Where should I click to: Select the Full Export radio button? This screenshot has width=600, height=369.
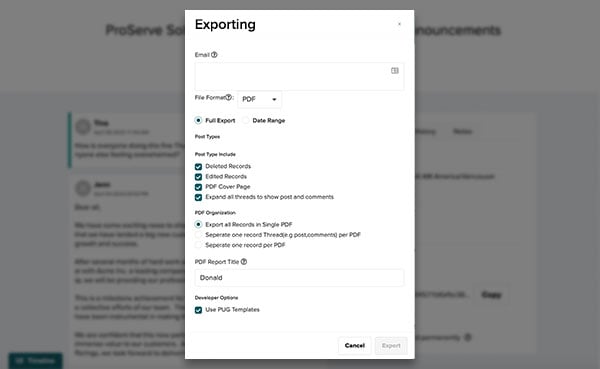[198, 121]
